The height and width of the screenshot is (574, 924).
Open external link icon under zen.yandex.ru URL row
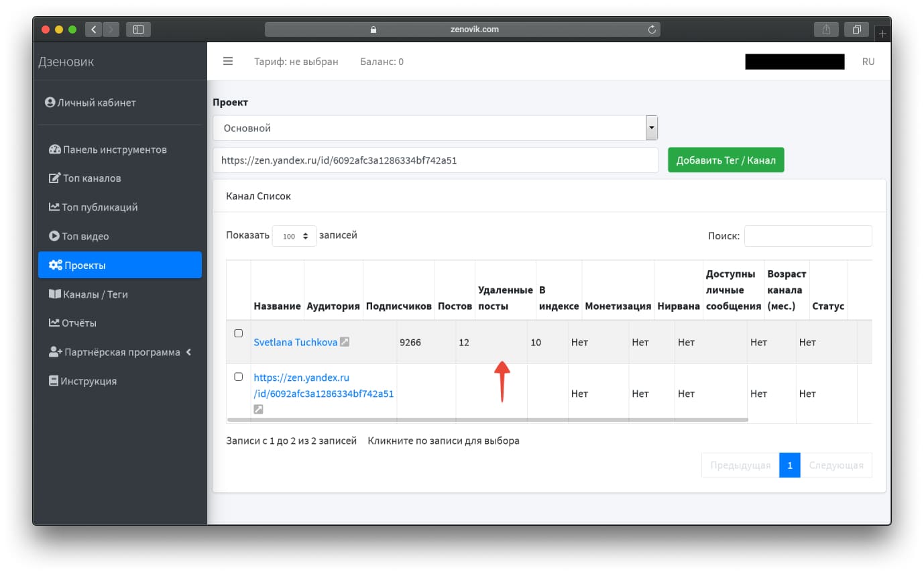pyautogui.click(x=258, y=409)
